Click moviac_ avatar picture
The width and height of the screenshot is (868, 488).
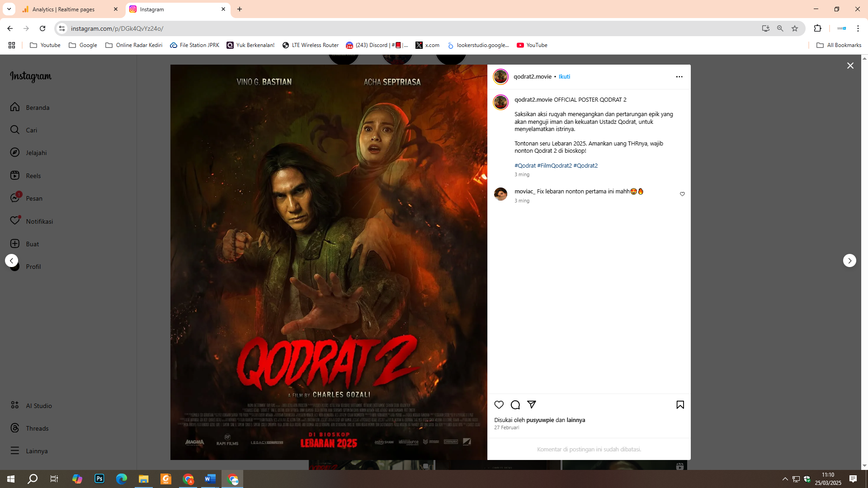[x=500, y=194]
